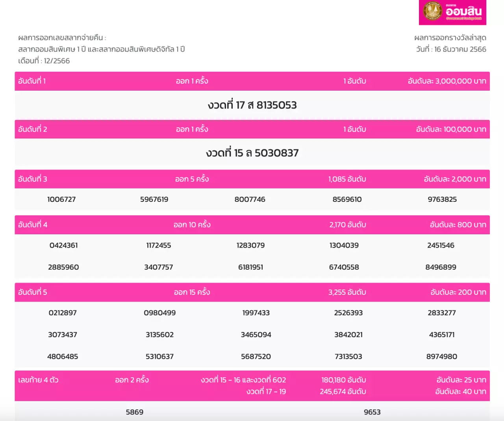This screenshot has height=421, width=504.
Task: Select fifth prize number 3465094
Action: 256,335
